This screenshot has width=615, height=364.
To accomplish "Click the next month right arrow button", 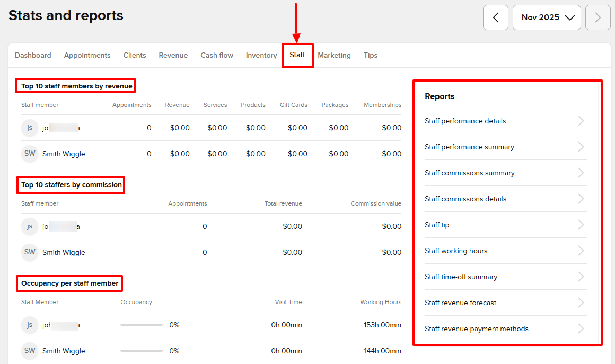I will click(x=598, y=17).
